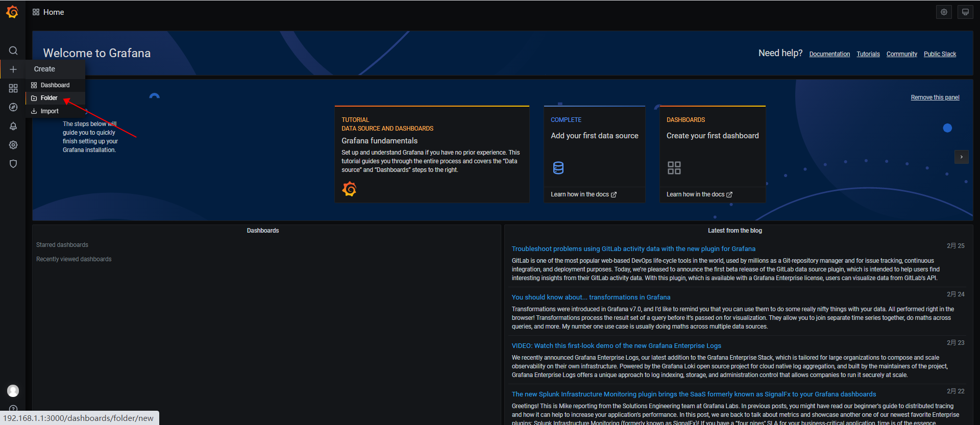
Task: Open GitLab activity data blog post
Action: pyautogui.click(x=633, y=249)
